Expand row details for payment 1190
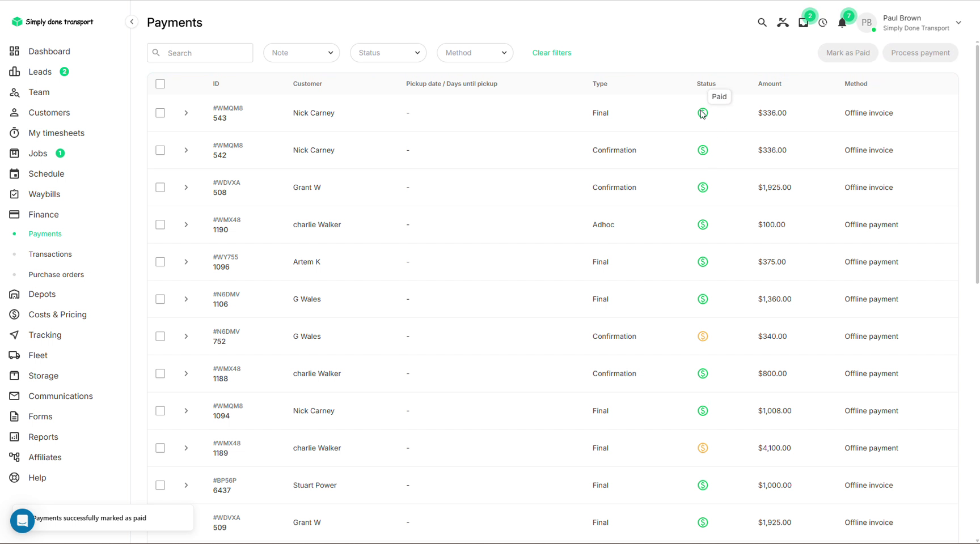The image size is (980, 544). pos(186,224)
